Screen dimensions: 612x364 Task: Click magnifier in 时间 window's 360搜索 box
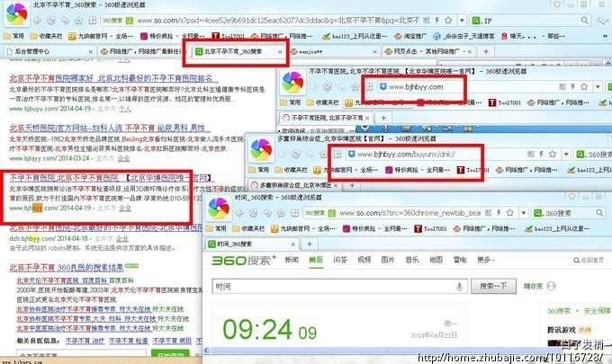coord(599,213)
